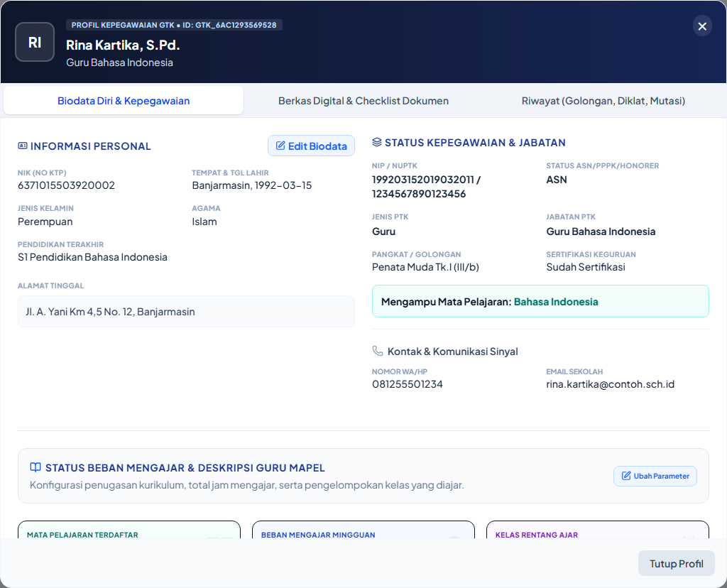This screenshot has width=727, height=588.
Task: Click the ID card icon beside Informasi Personal
Action: pos(22,146)
